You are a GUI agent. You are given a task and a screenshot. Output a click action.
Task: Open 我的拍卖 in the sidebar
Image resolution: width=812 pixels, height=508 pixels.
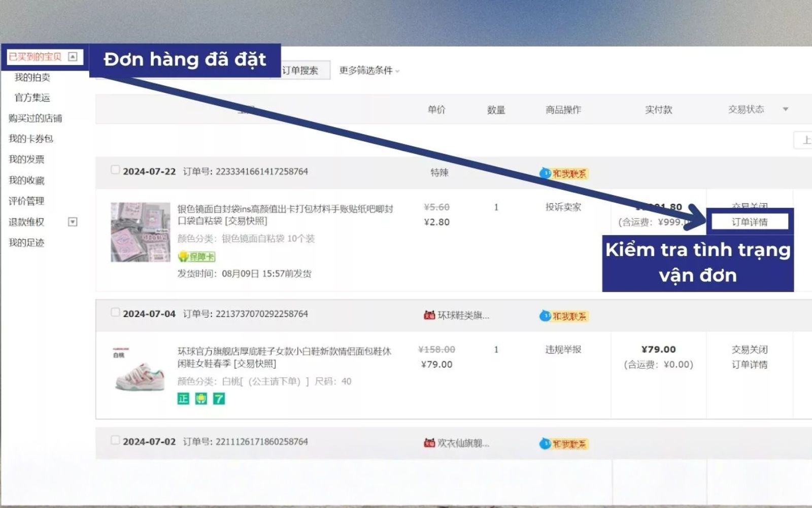[32, 77]
